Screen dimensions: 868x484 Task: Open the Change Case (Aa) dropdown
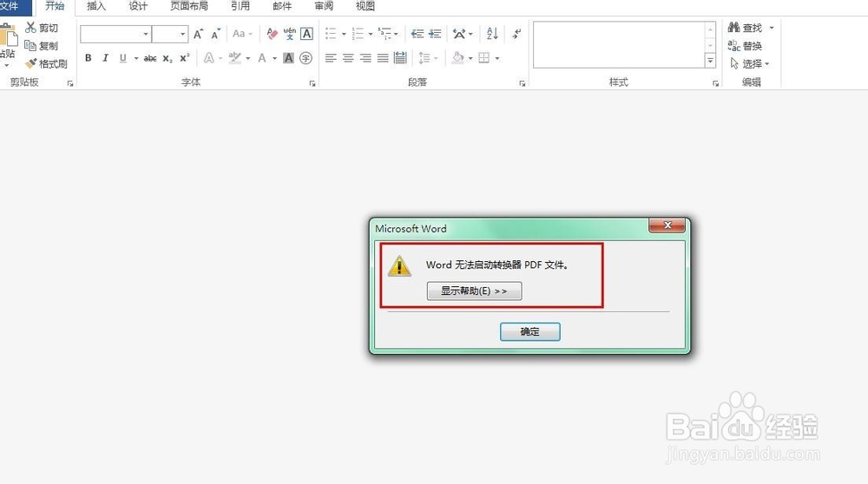pyautogui.click(x=242, y=34)
